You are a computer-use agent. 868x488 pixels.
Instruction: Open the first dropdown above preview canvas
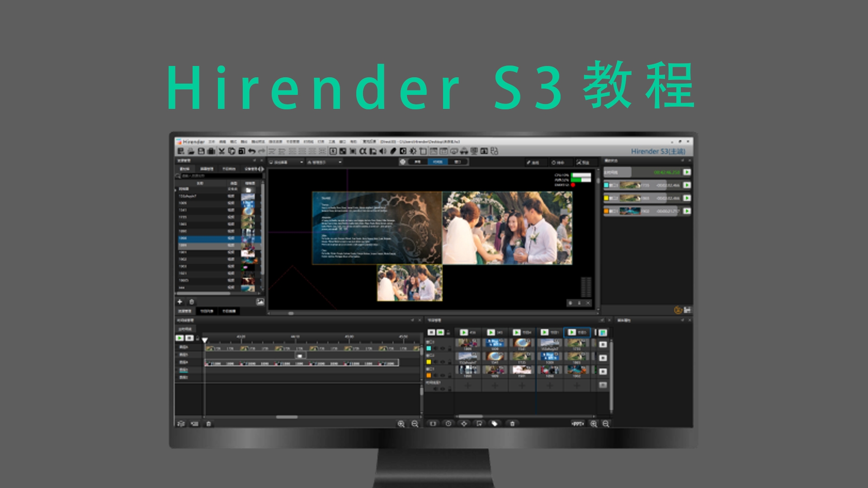click(286, 162)
